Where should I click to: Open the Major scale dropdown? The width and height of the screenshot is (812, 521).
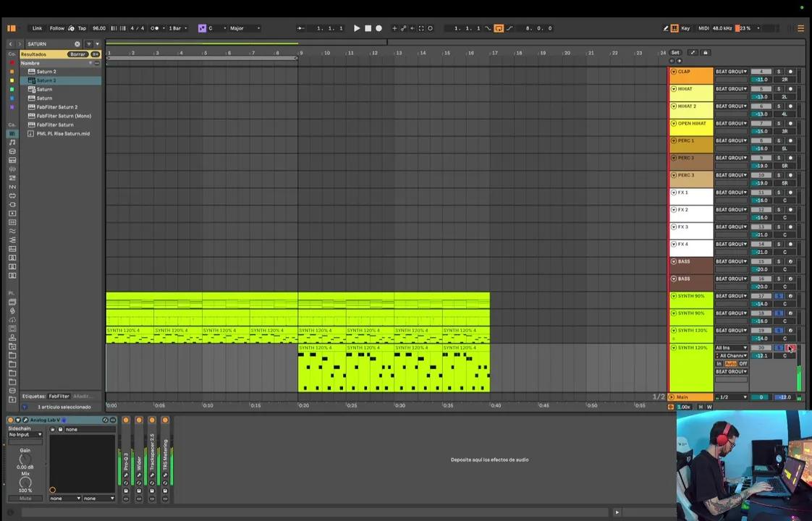(x=245, y=28)
